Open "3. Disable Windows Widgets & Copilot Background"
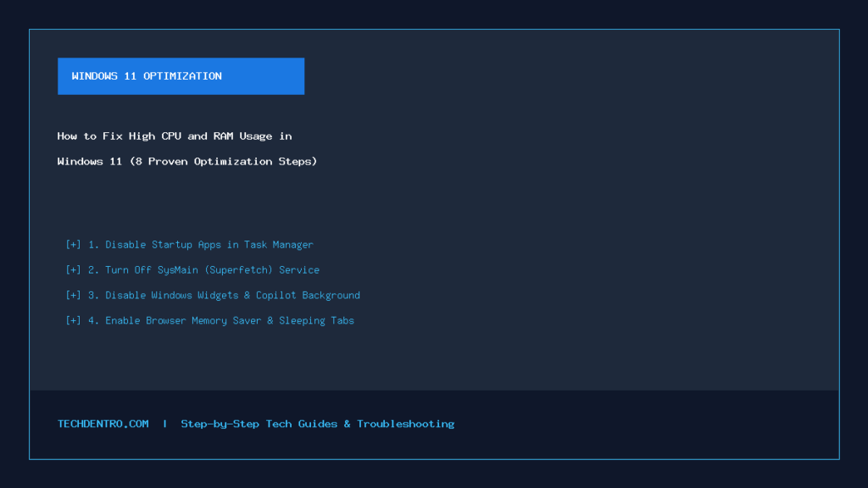This screenshot has width=868, height=488. tap(224, 296)
